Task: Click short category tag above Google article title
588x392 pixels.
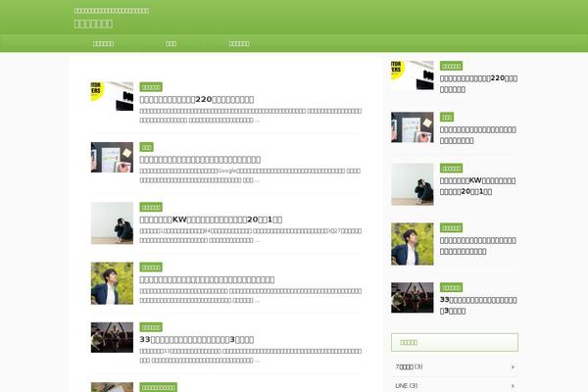Action: 147,147
